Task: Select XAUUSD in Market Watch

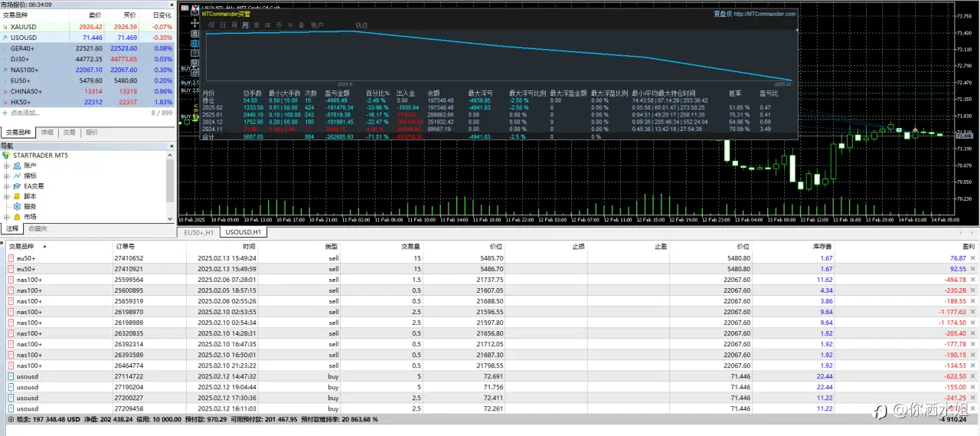Action: (87, 26)
